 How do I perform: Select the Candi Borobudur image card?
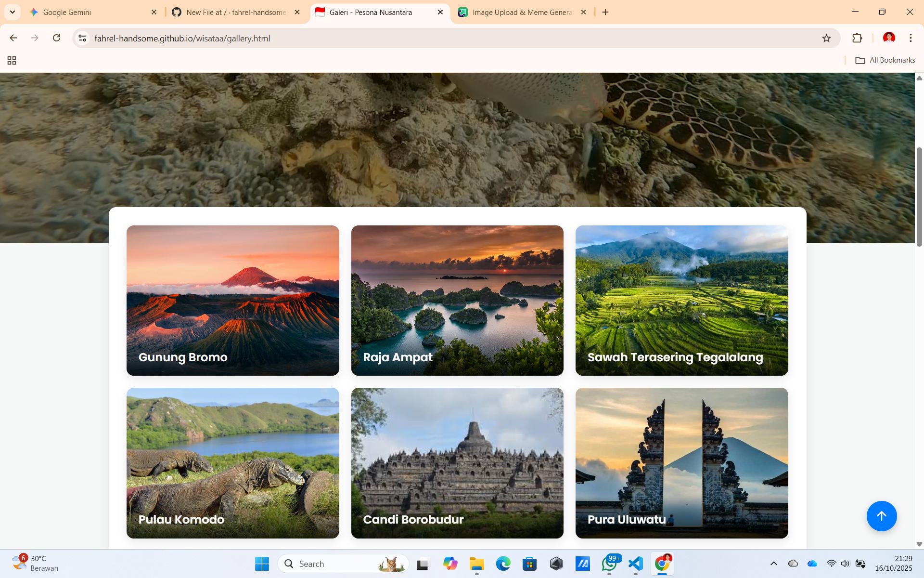point(457,462)
